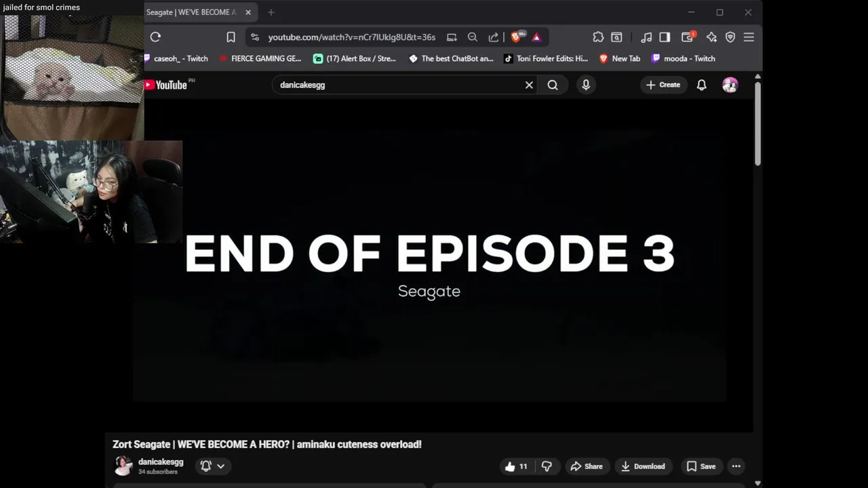Viewport: 868px width, 488px height.
Task: Click the page vertical scrollbar thumb
Action: [x=757, y=123]
